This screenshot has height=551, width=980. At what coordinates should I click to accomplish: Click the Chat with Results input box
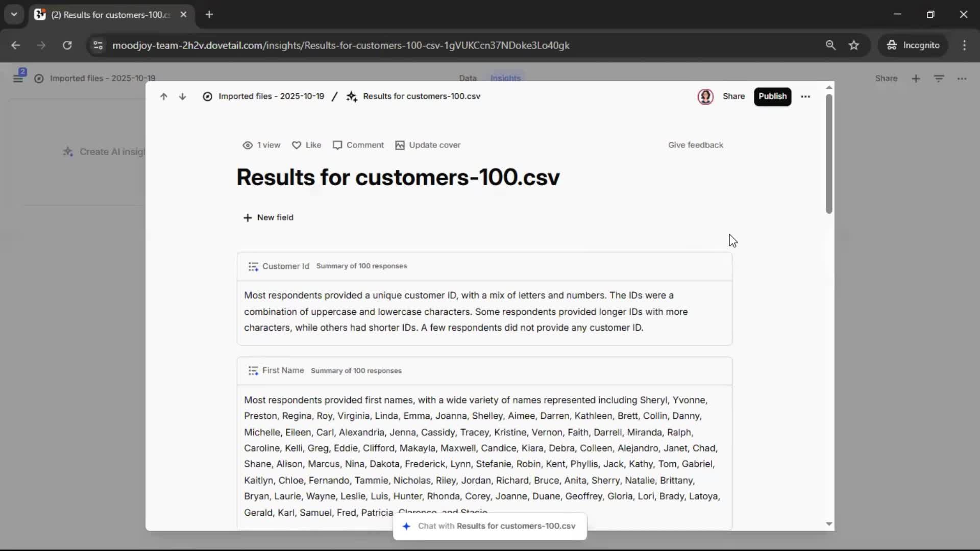point(490,526)
